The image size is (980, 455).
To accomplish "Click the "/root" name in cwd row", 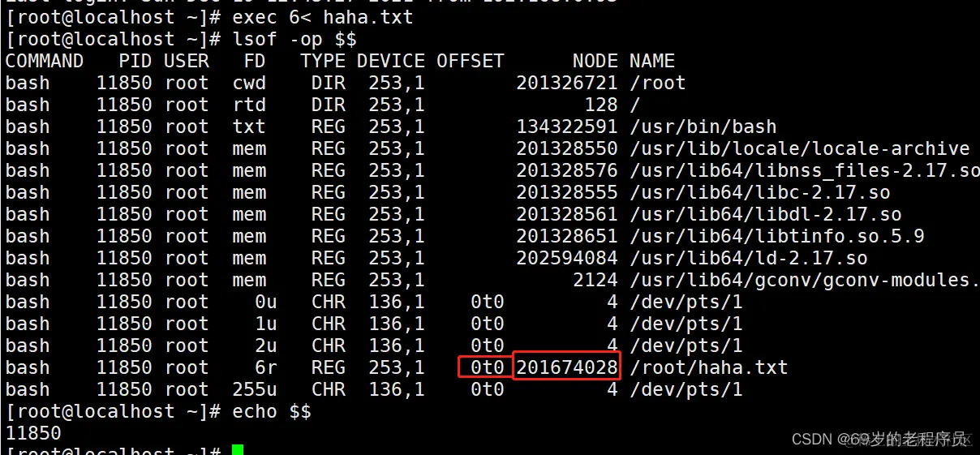I will pyautogui.click(x=658, y=83).
